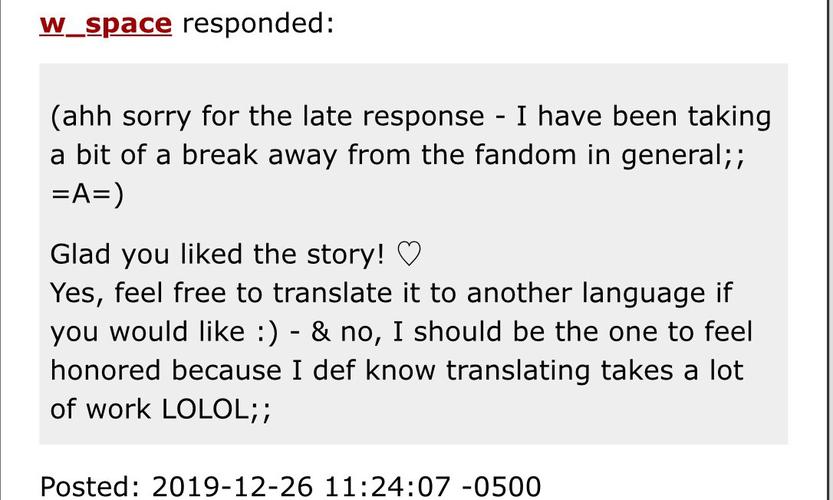833x500 pixels.
Task: Click the ':)' smiley in the reply
Action: (268, 333)
